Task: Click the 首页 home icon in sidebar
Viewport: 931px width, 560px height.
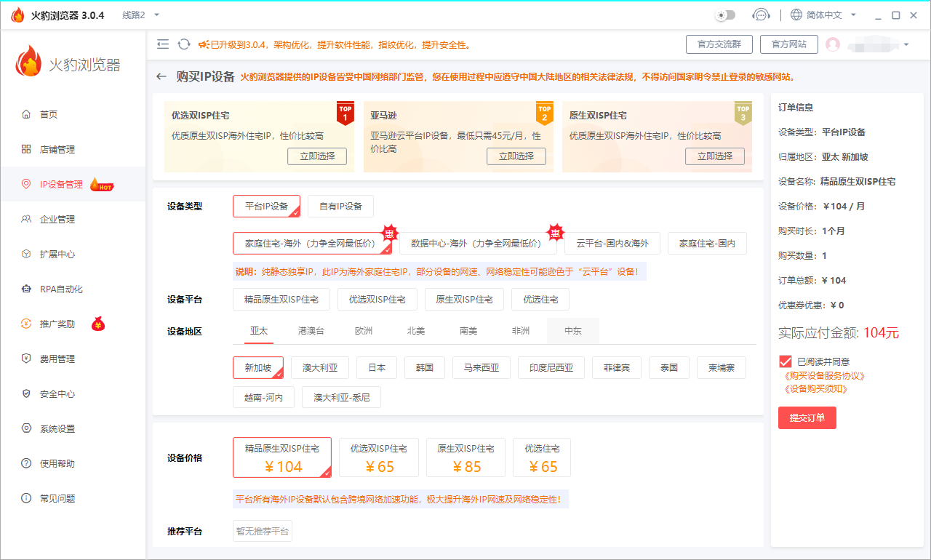Action: (27, 114)
